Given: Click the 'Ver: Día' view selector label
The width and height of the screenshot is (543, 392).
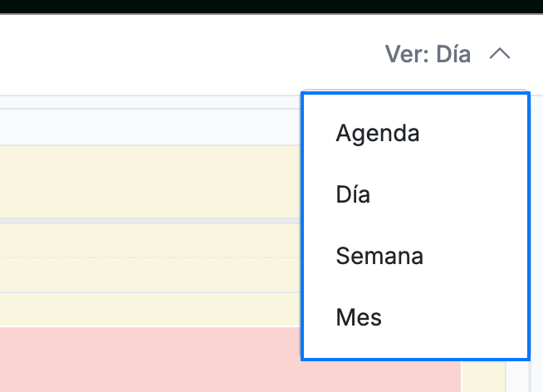Looking at the screenshot, I should [428, 54].
